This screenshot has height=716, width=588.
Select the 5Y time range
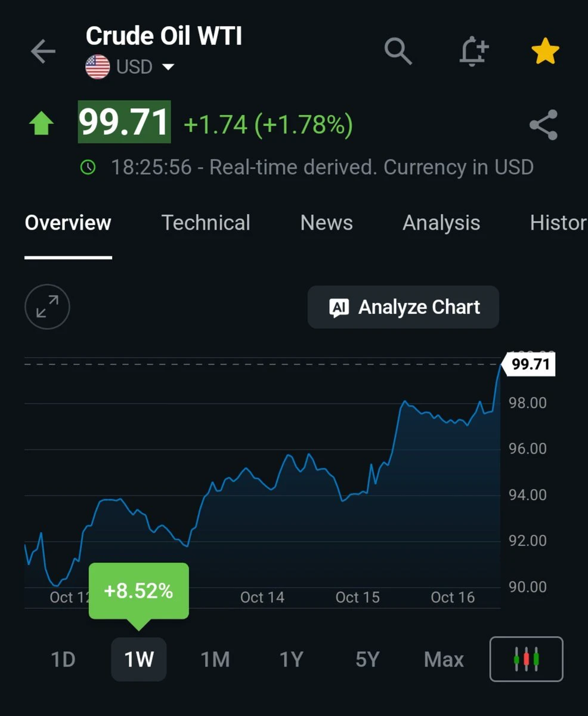[367, 659]
